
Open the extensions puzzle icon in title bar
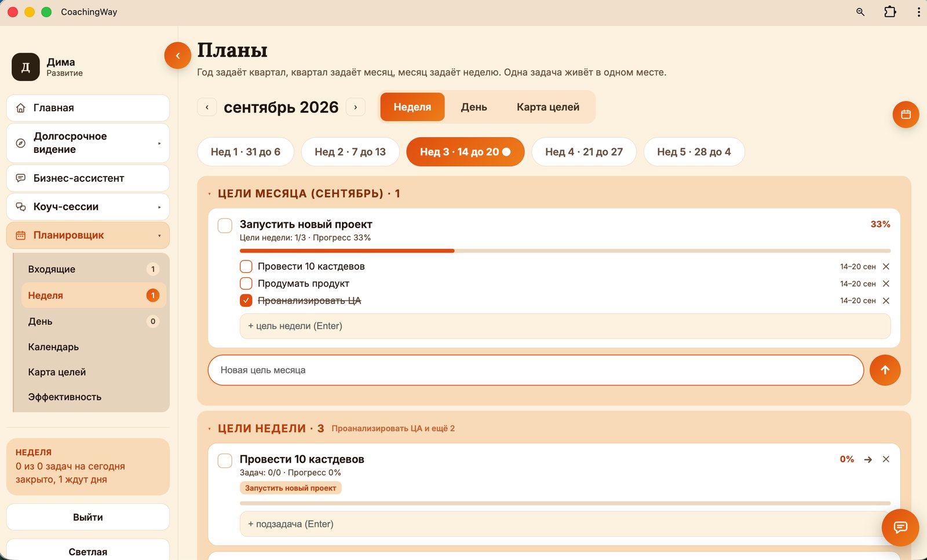890,12
